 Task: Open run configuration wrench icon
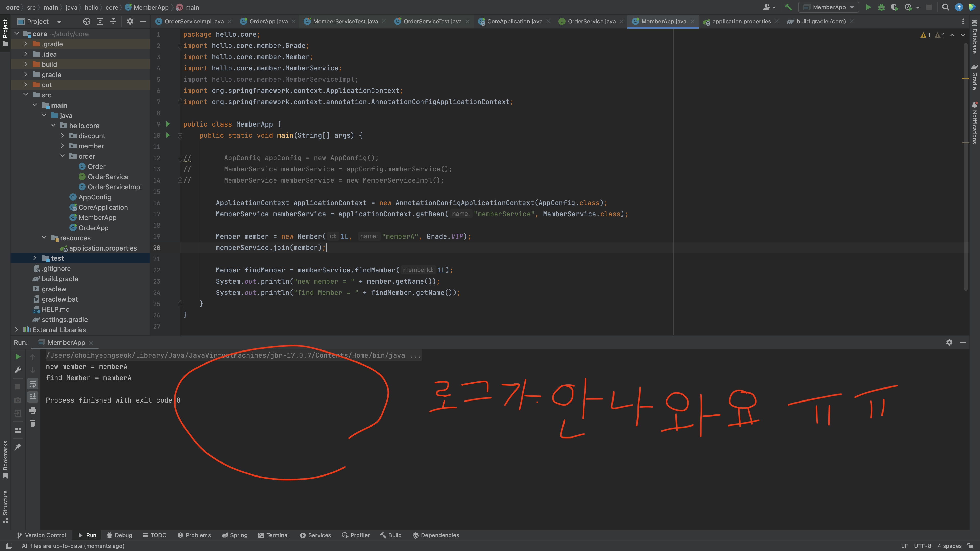coord(18,370)
